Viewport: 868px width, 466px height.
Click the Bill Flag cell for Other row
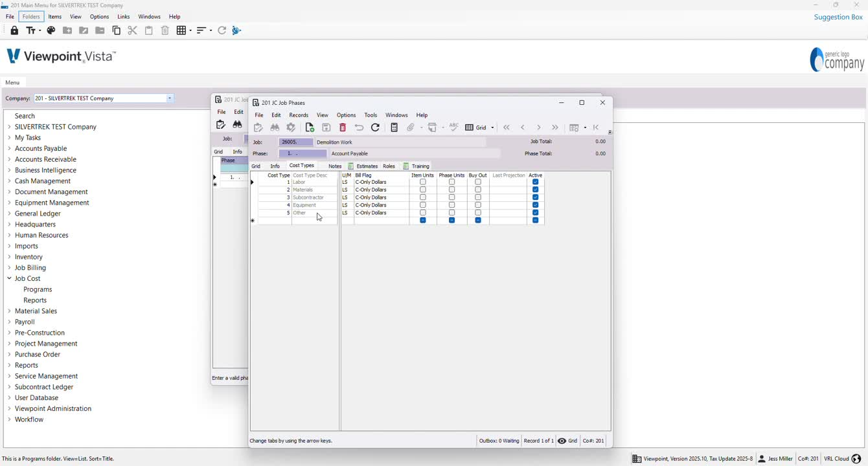pos(381,213)
